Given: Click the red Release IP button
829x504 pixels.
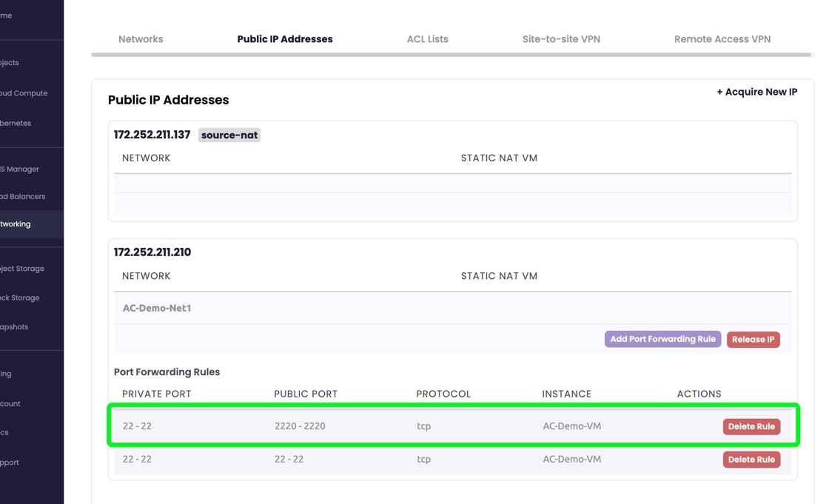Looking at the screenshot, I should (x=753, y=340).
